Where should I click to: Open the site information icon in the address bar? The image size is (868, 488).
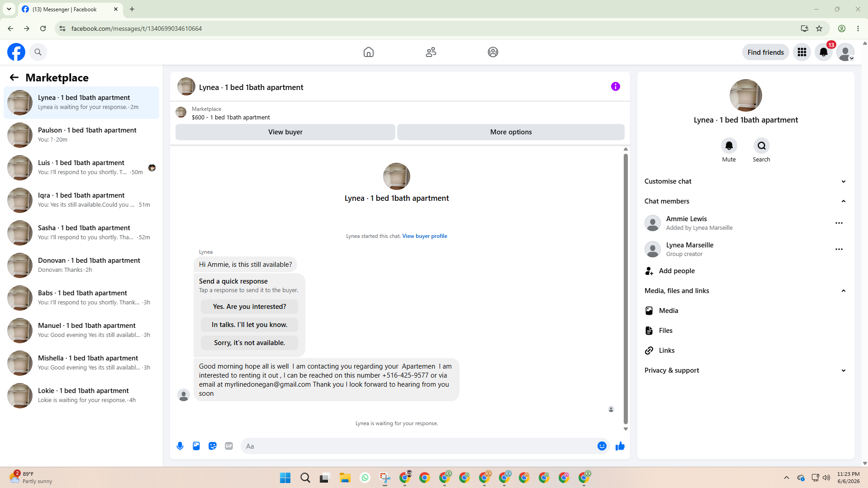(62, 28)
